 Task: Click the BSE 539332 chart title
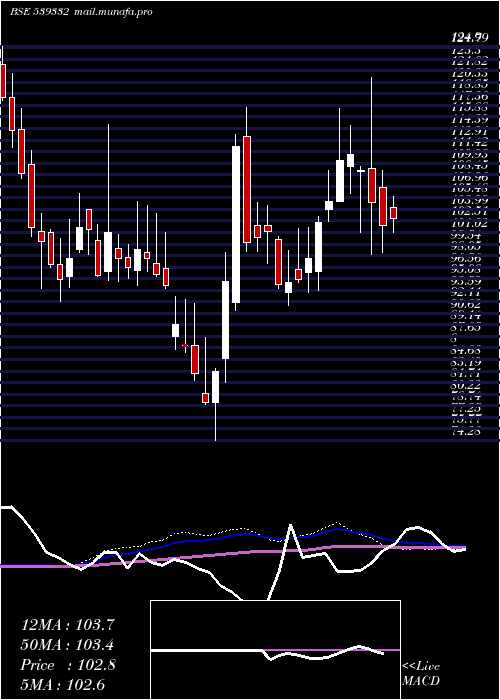click(39, 12)
